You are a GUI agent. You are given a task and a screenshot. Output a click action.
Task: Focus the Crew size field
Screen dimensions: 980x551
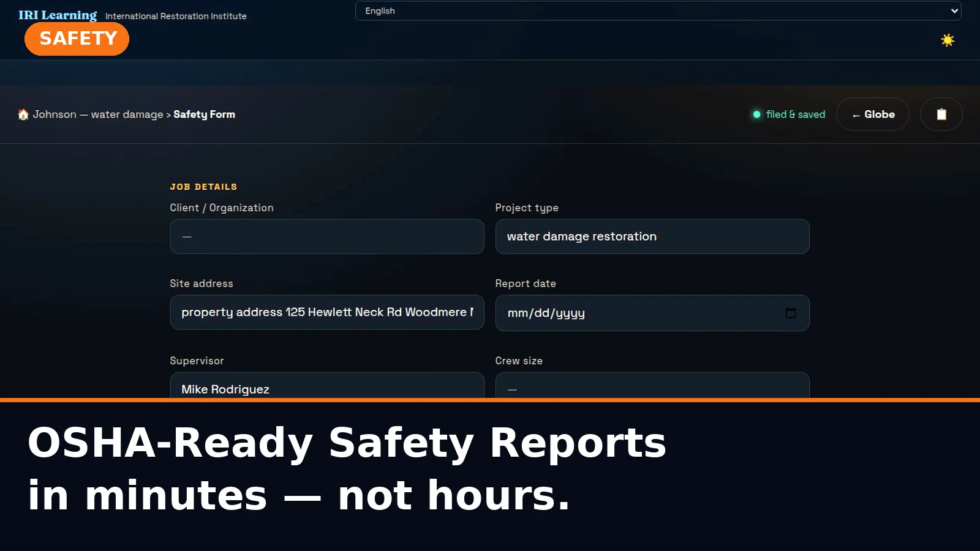(x=652, y=386)
